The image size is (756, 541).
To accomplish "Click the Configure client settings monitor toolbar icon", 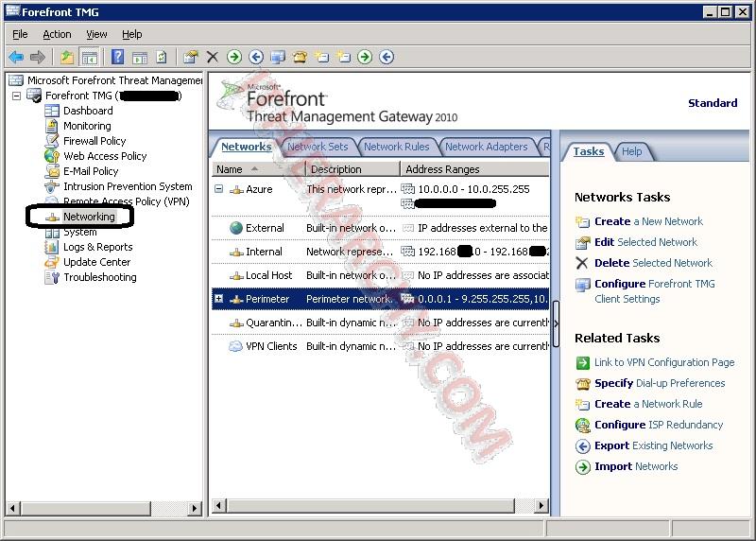I will pyautogui.click(x=278, y=57).
